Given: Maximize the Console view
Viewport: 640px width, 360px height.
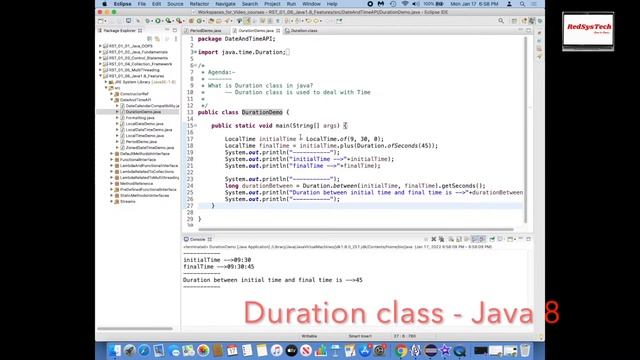Looking at the screenshot, I should pos(529,239).
